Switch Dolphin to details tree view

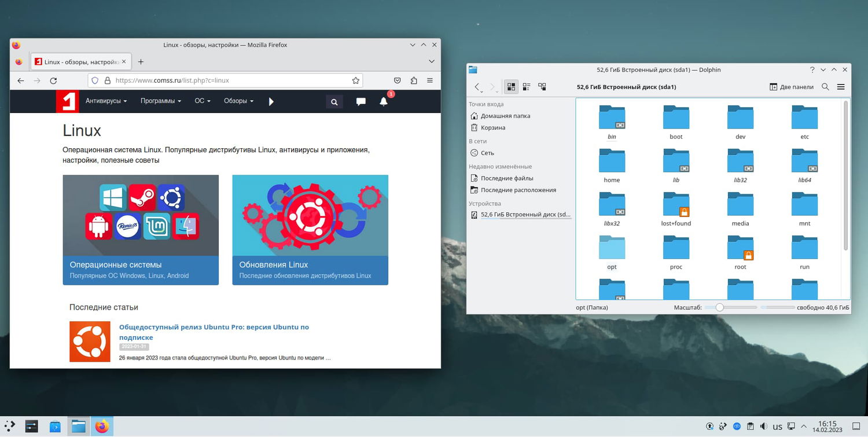(x=542, y=87)
